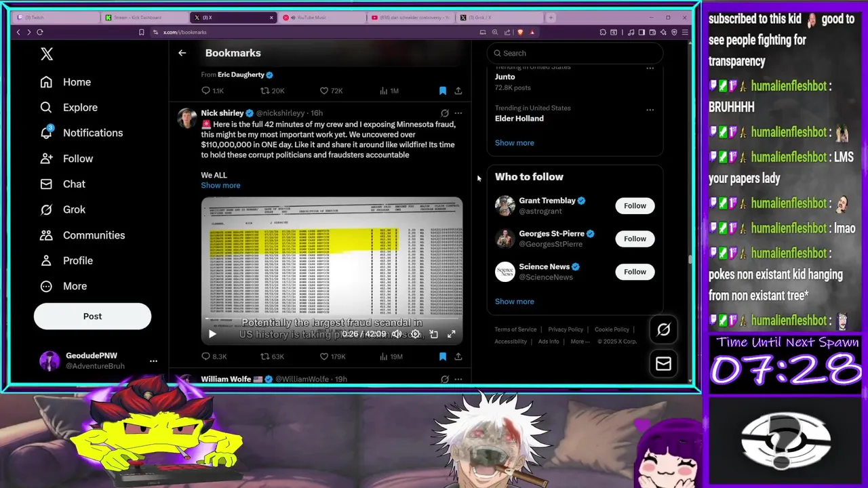Open Grok from the sidebar
This screenshot has width=868, height=488.
click(62, 209)
